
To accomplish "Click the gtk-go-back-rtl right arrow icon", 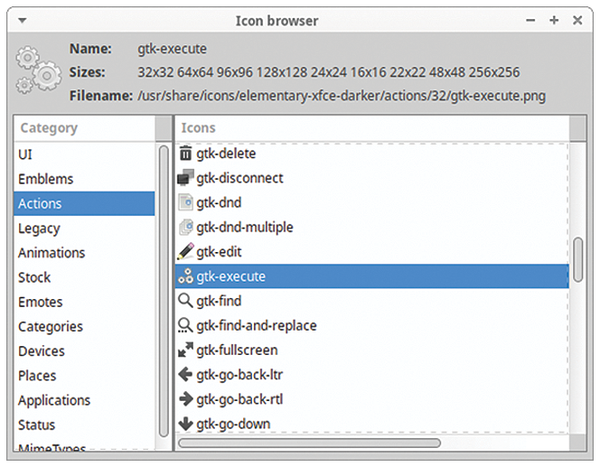I will pyautogui.click(x=185, y=399).
